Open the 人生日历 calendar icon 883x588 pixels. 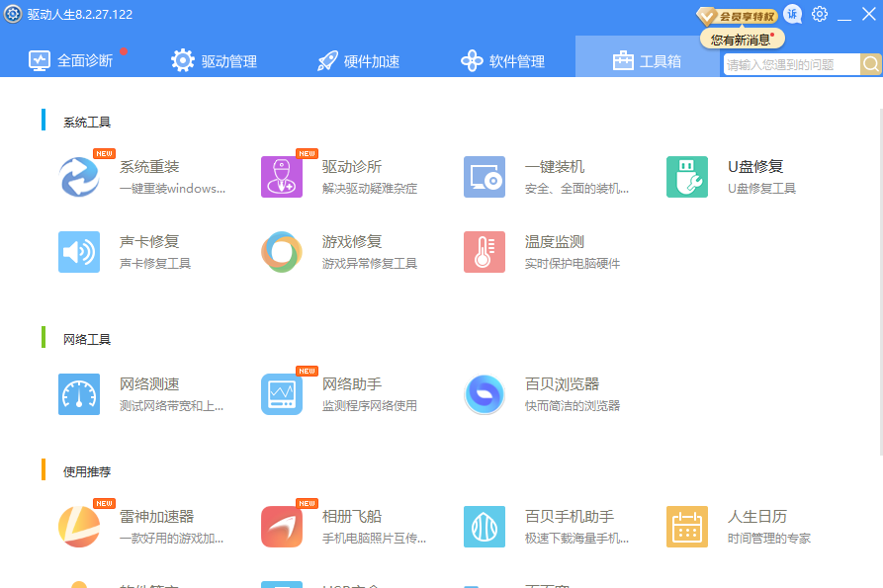coord(687,527)
